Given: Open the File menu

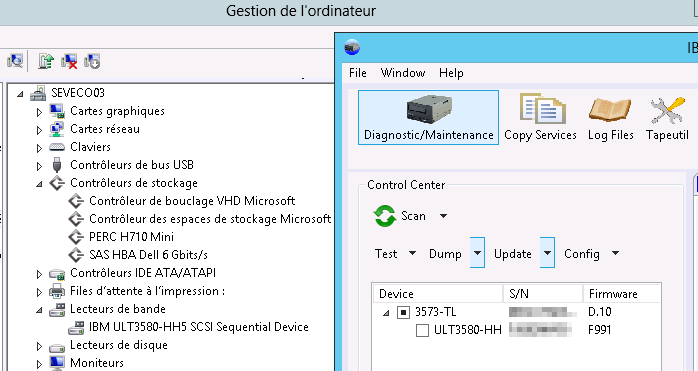Looking at the screenshot, I should coord(358,73).
